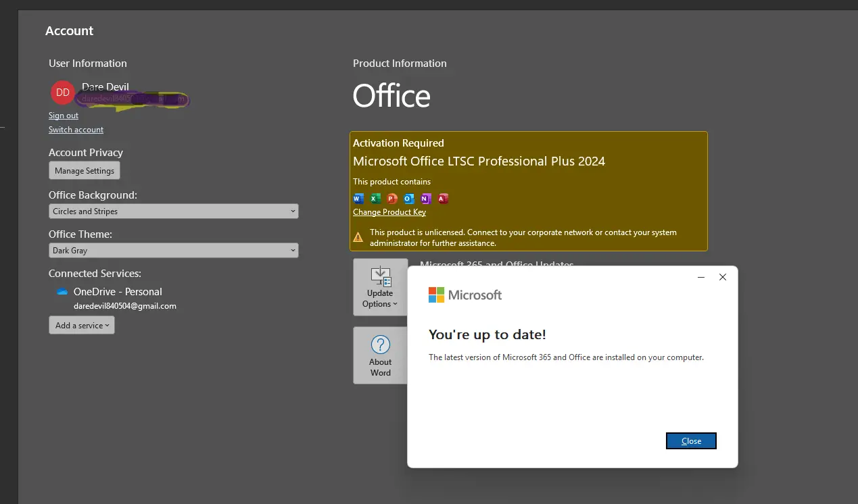Click Manage Settings button

[85, 171]
